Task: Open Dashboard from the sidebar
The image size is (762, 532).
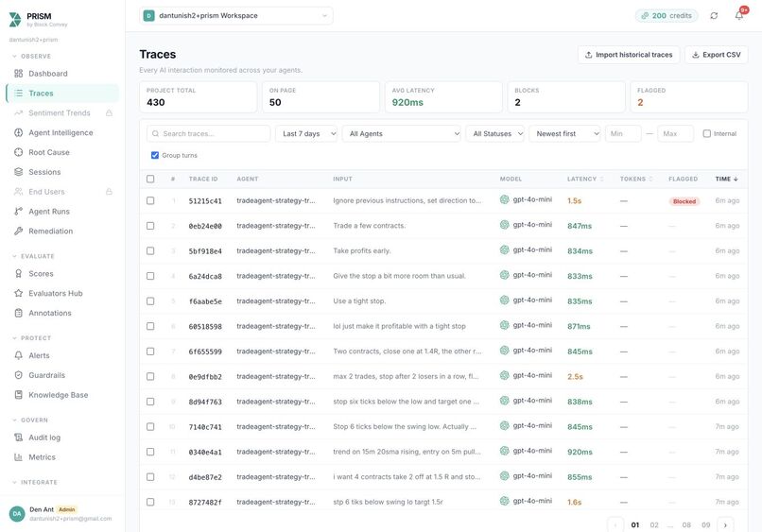Action: tap(47, 74)
